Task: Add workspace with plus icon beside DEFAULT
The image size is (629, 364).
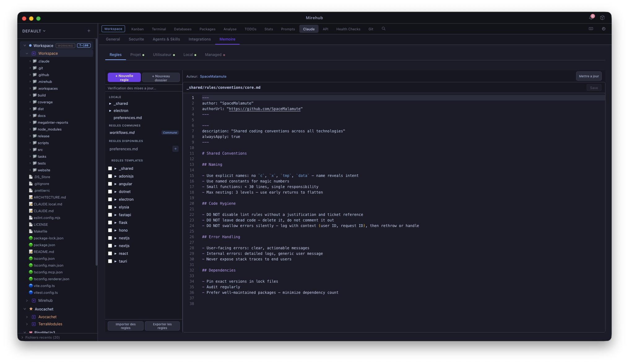Action: (x=89, y=31)
